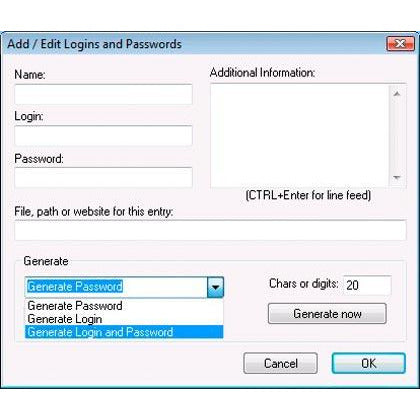This screenshot has height=420, width=420.
Task: Close the Add / Edit Logins dialog
Action: pyautogui.click(x=400, y=44)
